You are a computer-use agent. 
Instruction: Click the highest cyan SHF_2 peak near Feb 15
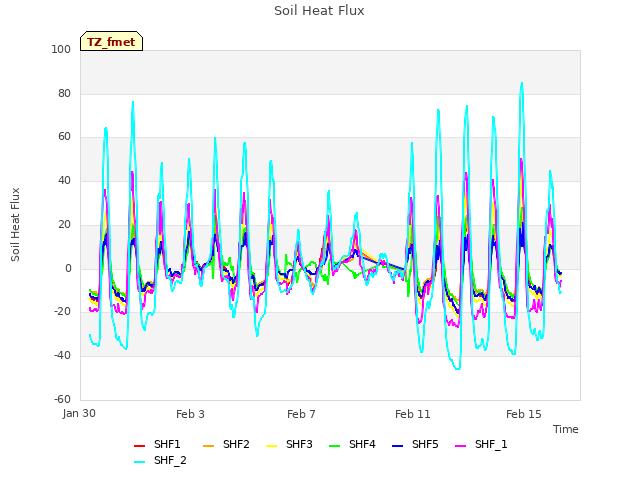pyautogui.click(x=522, y=83)
